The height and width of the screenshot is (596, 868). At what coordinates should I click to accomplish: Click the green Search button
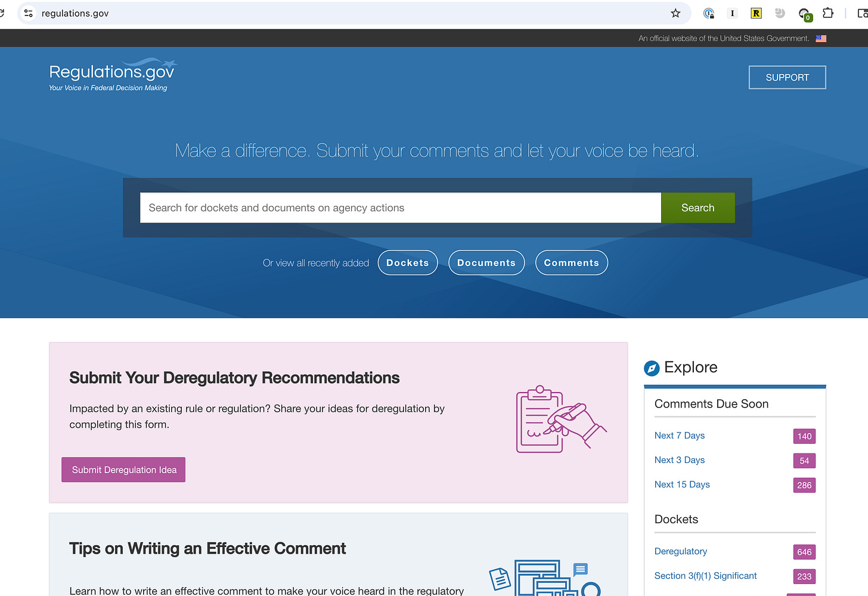[697, 208]
